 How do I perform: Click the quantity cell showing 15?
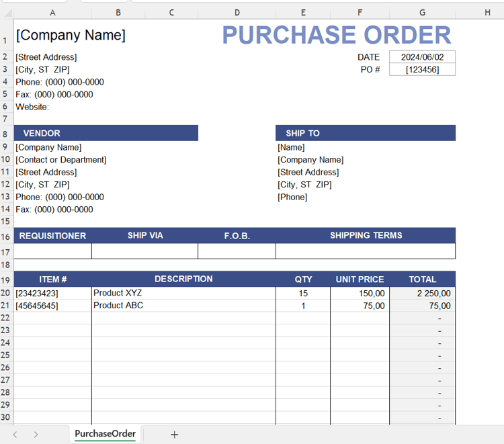(x=303, y=293)
